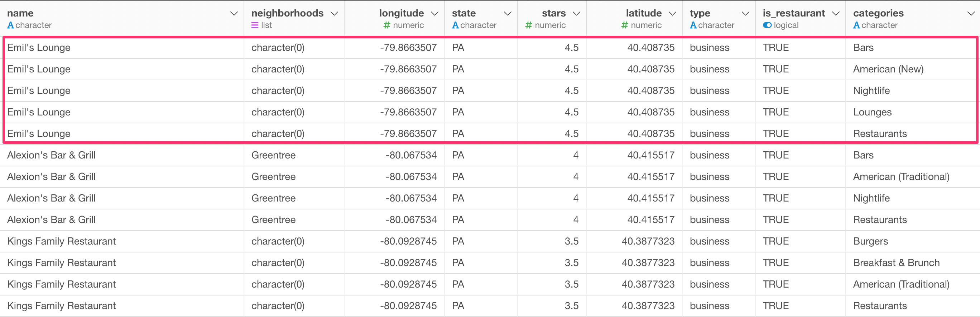Open the latitude column dropdown chevron
Screen dimensions: 980x317
tap(672, 14)
